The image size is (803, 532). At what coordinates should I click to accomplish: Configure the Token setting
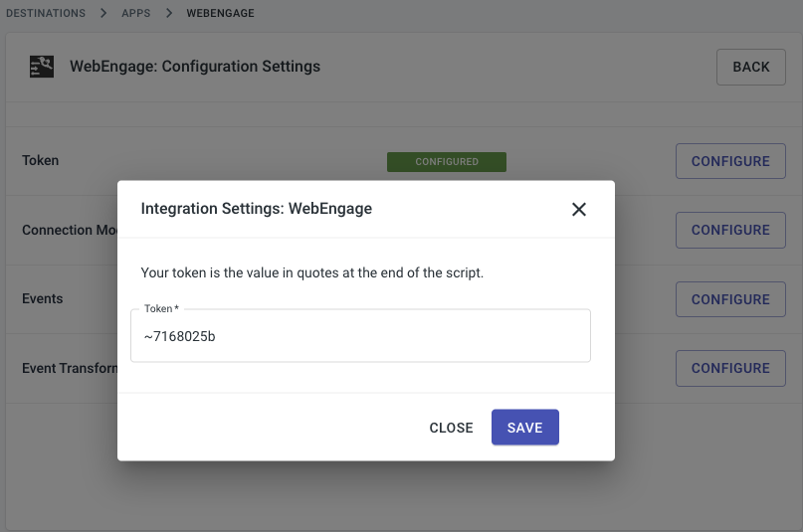[730, 161]
